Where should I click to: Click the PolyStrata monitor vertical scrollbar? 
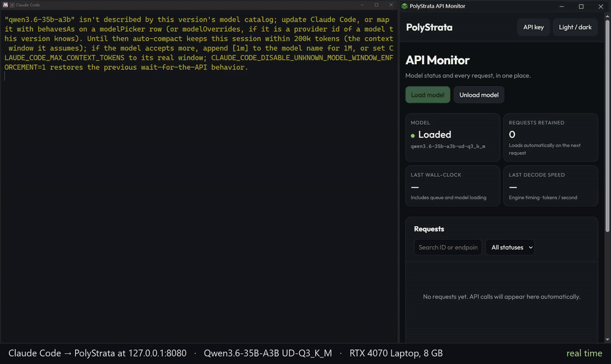607,125
